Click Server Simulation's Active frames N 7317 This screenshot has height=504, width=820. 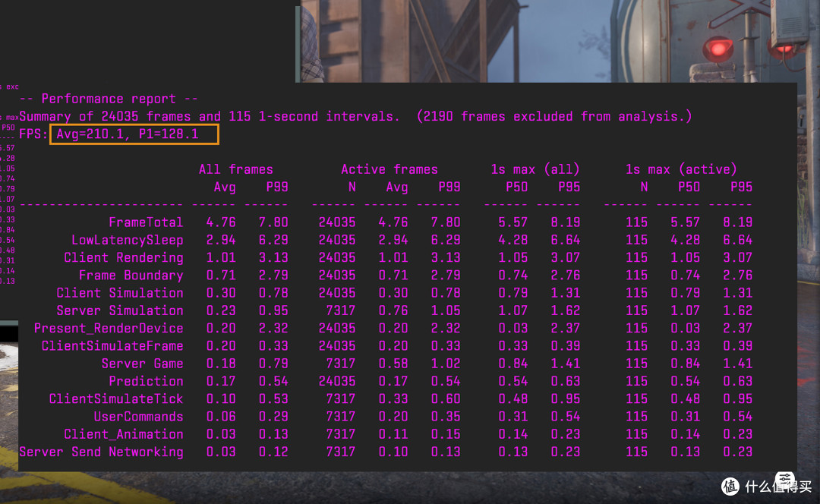coord(341,310)
